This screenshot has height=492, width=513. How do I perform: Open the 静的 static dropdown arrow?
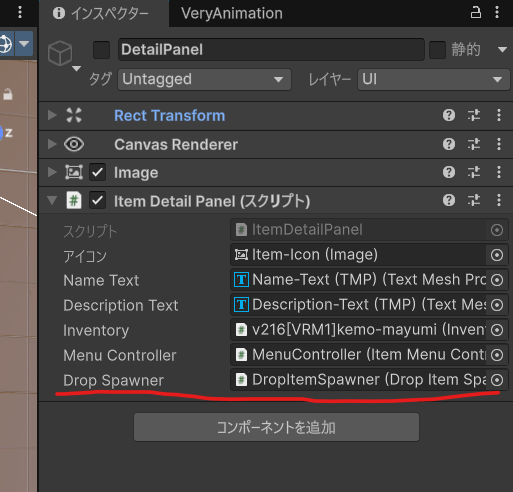pyautogui.click(x=502, y=50)
